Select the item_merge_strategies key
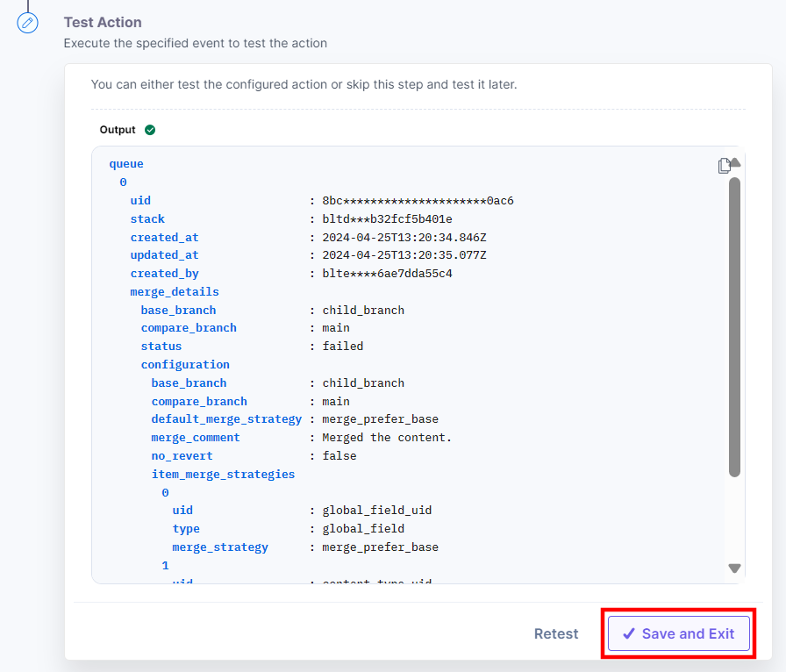The height and width of the screenshot is (672, 786). (x=223, y=474)
